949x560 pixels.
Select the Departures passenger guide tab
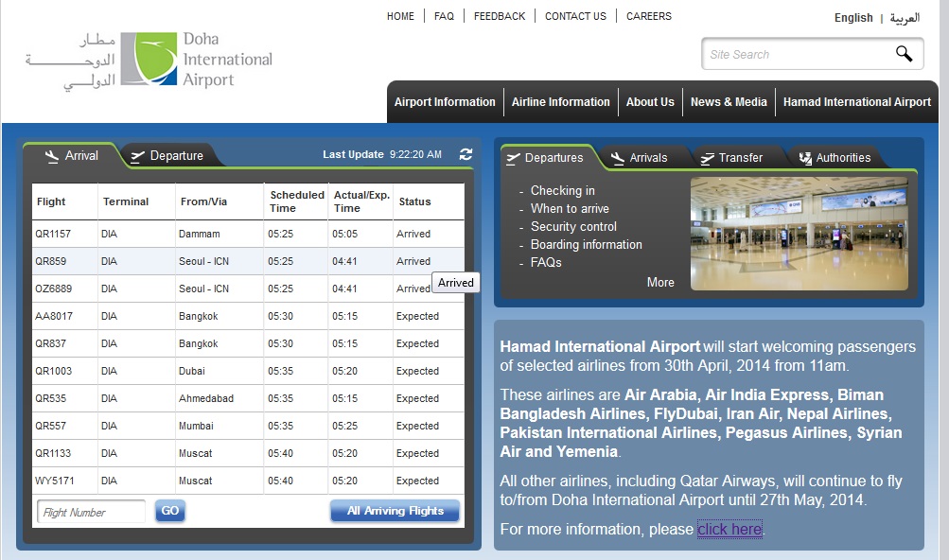pyautogui.click(x=545, y=158)
